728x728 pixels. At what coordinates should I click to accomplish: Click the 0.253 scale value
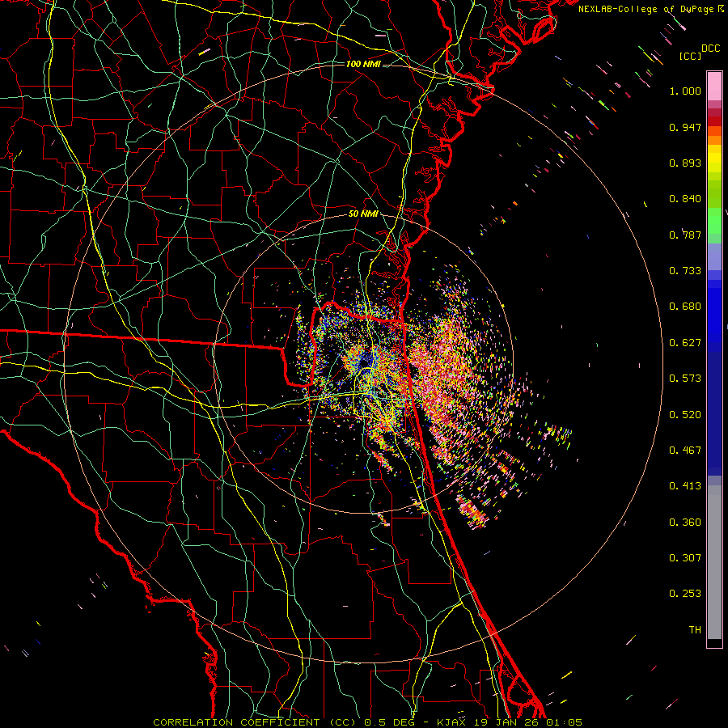pyautogui.click(x=685, y=594)
